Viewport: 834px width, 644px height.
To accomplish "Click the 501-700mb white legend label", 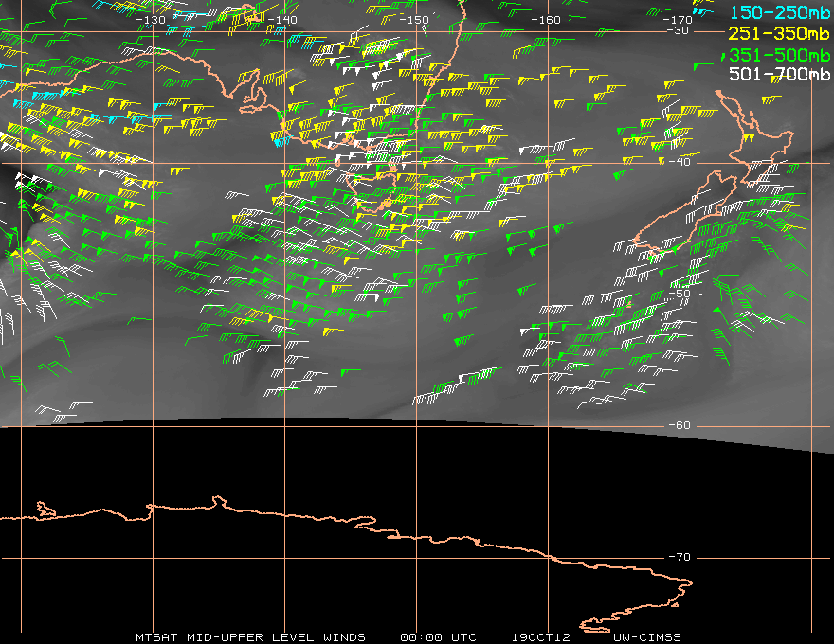I will click(x=779, y=74).
